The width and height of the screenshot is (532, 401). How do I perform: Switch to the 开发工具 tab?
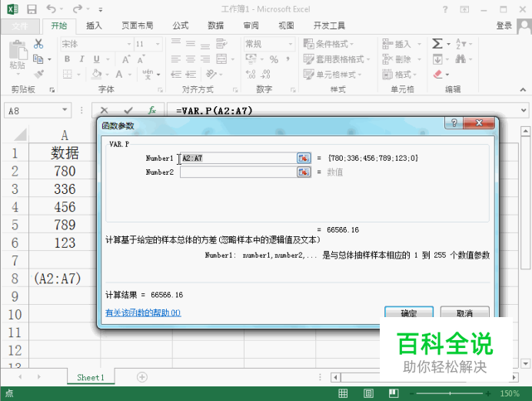[x=329, y=26]
